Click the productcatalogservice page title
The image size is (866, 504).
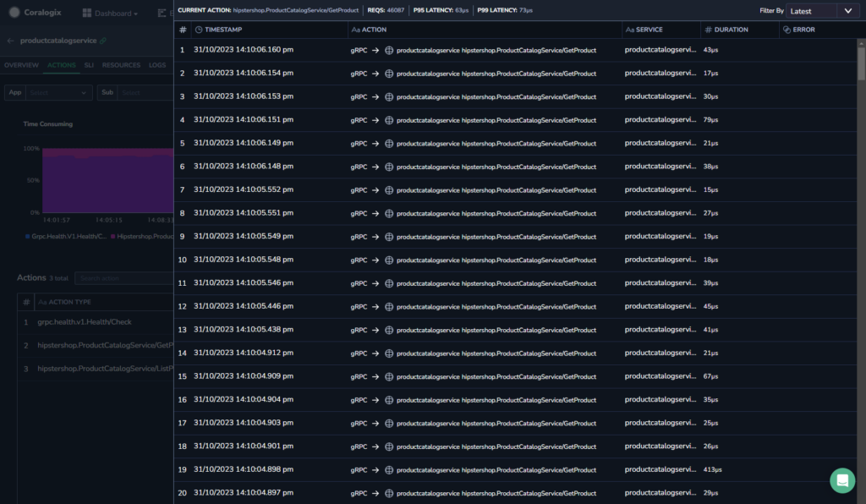pyautogui.click(x=58, y=41)
